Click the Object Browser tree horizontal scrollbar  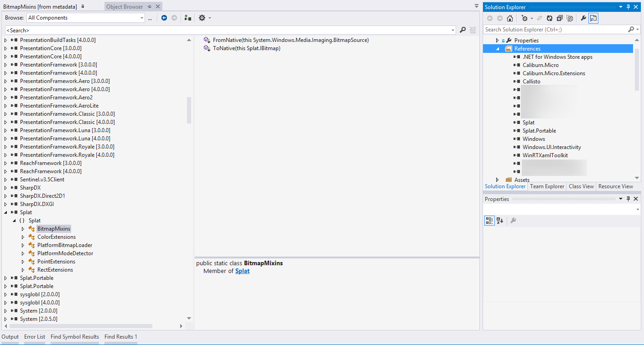[x=81, y=326]
